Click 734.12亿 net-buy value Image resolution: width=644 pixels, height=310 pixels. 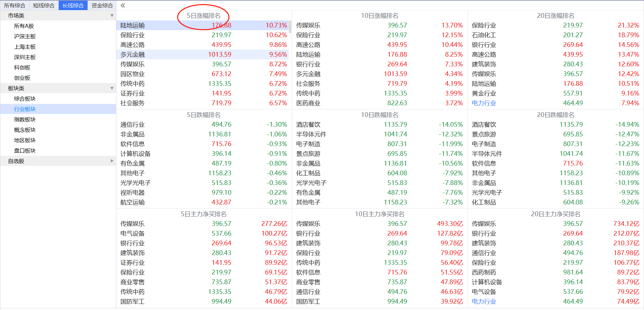pyautogui.click(x=626, y=224)
